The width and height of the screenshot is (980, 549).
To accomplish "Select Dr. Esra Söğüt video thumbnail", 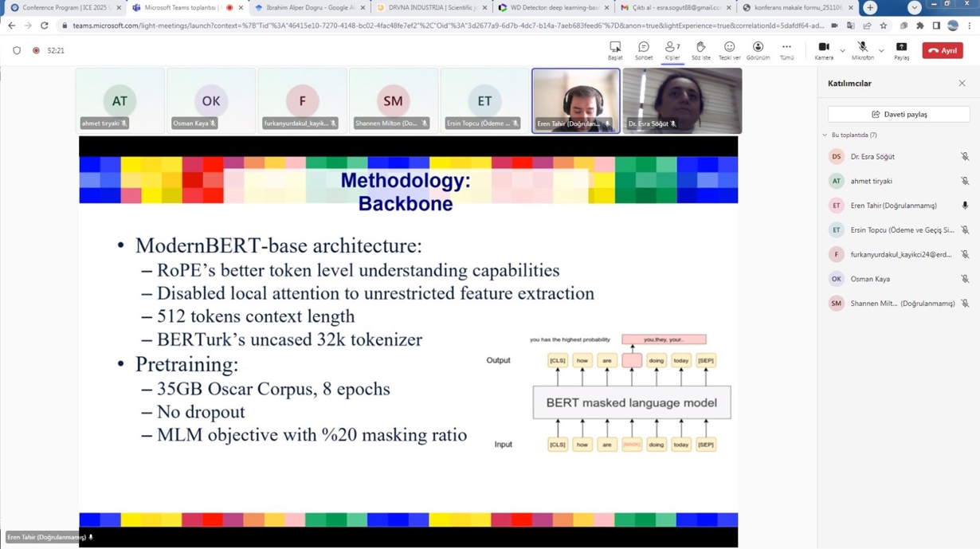I will [682, 100].
